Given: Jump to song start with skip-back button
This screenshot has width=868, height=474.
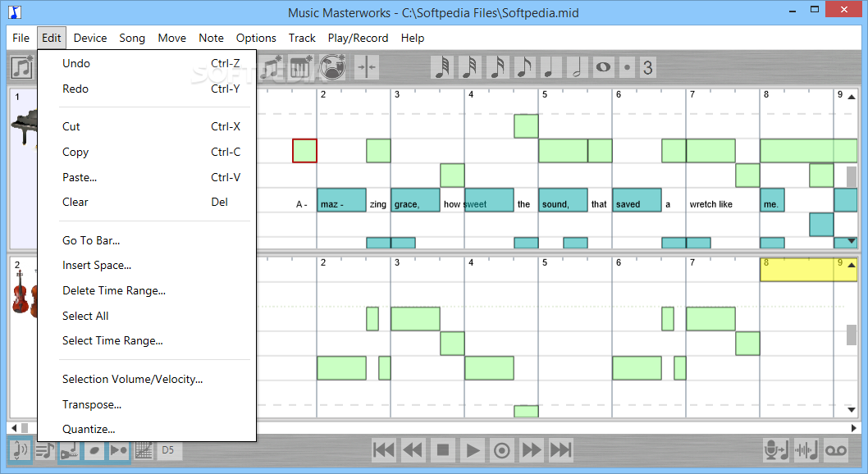Looking at the screenshot, I should coord(384,450).
